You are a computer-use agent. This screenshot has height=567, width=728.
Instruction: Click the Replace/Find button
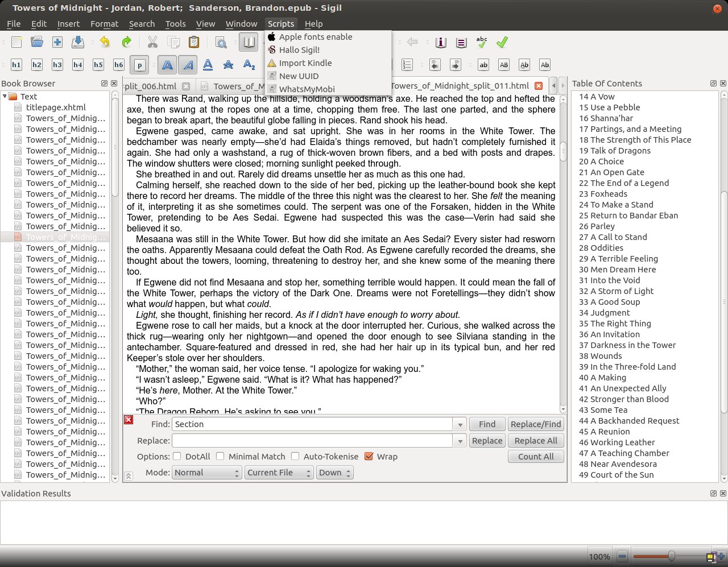536,424
